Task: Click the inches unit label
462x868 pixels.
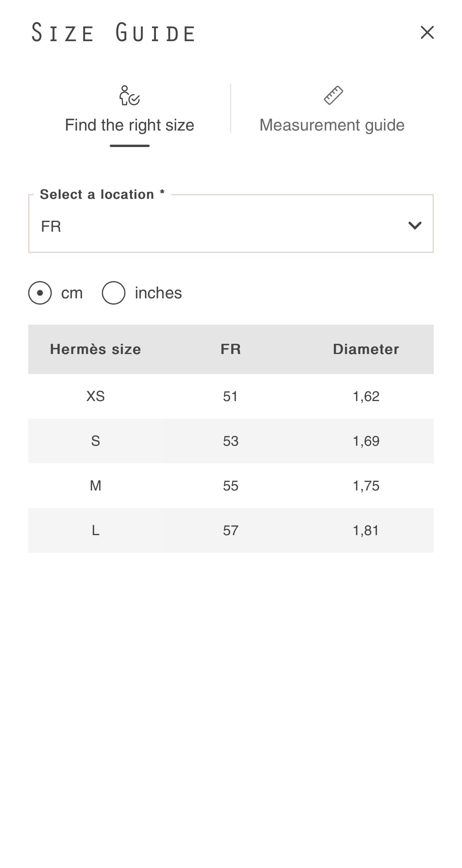Action: [158, 293]
